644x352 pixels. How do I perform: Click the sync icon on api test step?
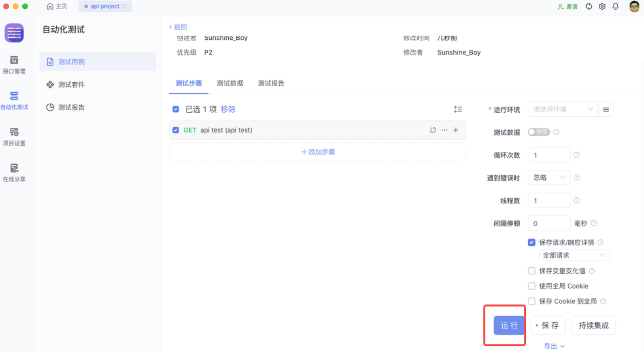pyautogui.click(x=433, y=130)
